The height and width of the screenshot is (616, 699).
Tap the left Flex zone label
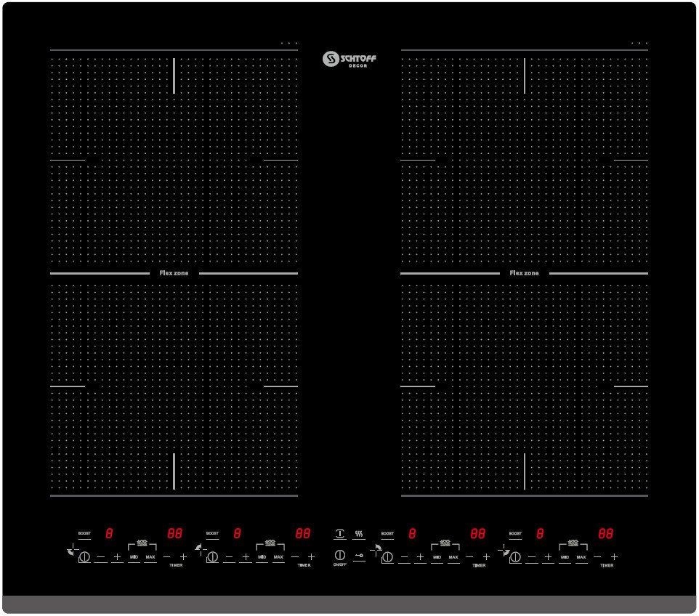pos(174,272)
